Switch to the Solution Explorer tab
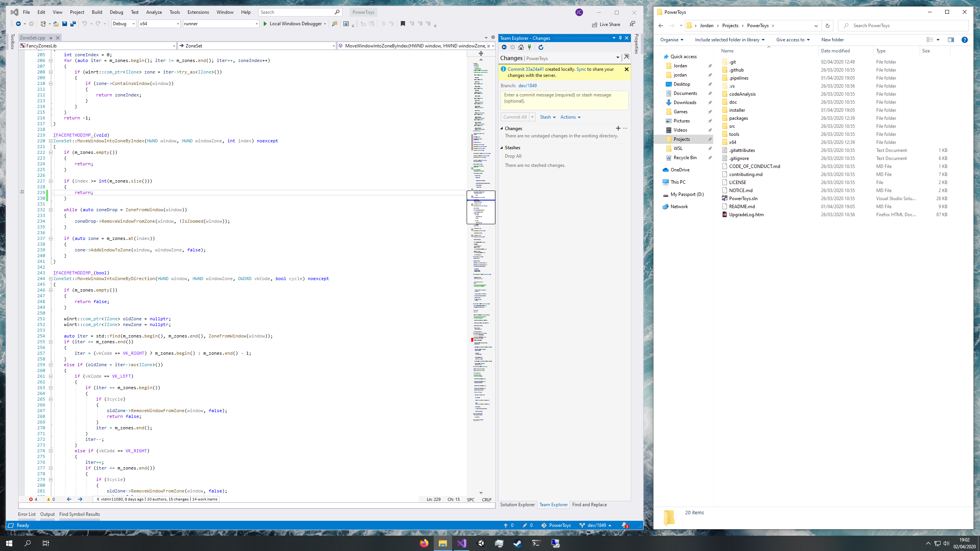Screen dimensions: 980x551 click(517, 505)
